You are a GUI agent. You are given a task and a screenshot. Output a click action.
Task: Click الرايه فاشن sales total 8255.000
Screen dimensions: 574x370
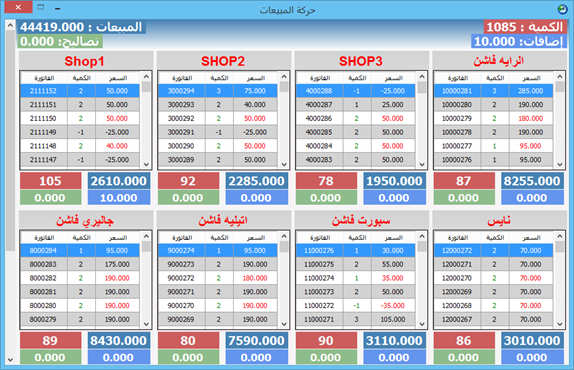point(532,181)
